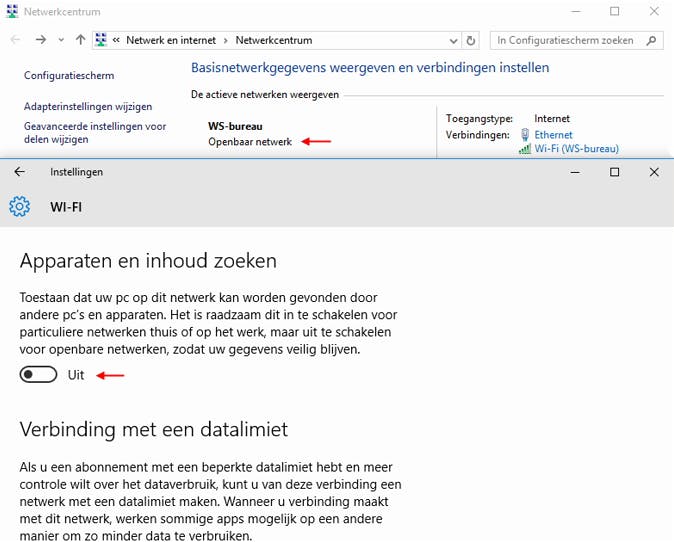
Task: Expand the address bar double-chevron
Action: (x=116, y=40)
